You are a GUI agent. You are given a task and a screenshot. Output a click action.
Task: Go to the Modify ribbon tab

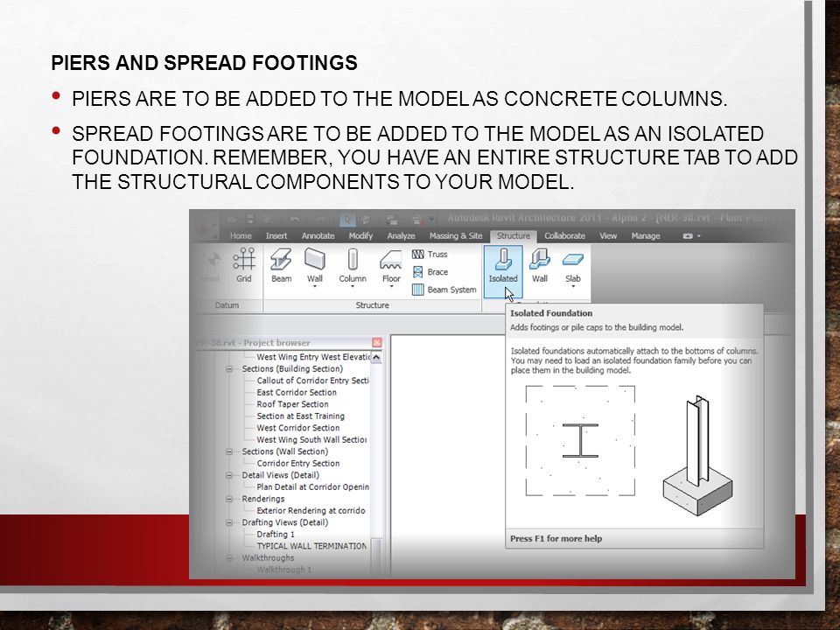tap(360, 235)
